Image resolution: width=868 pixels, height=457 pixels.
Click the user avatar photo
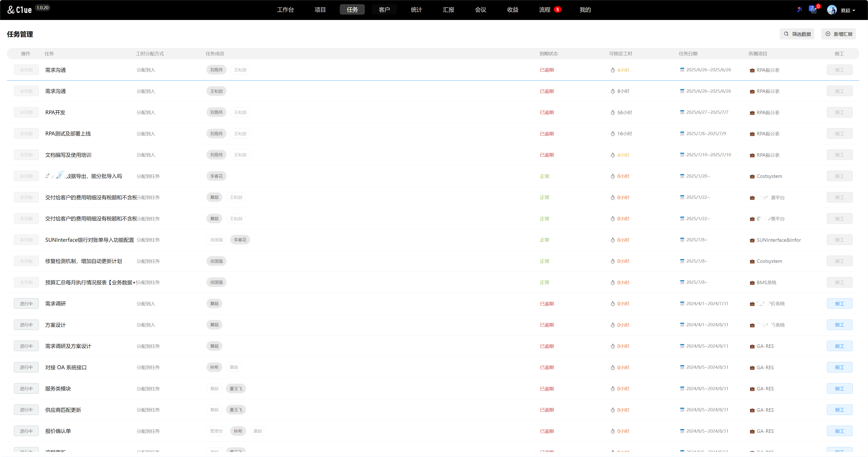(x=832, y=10)
